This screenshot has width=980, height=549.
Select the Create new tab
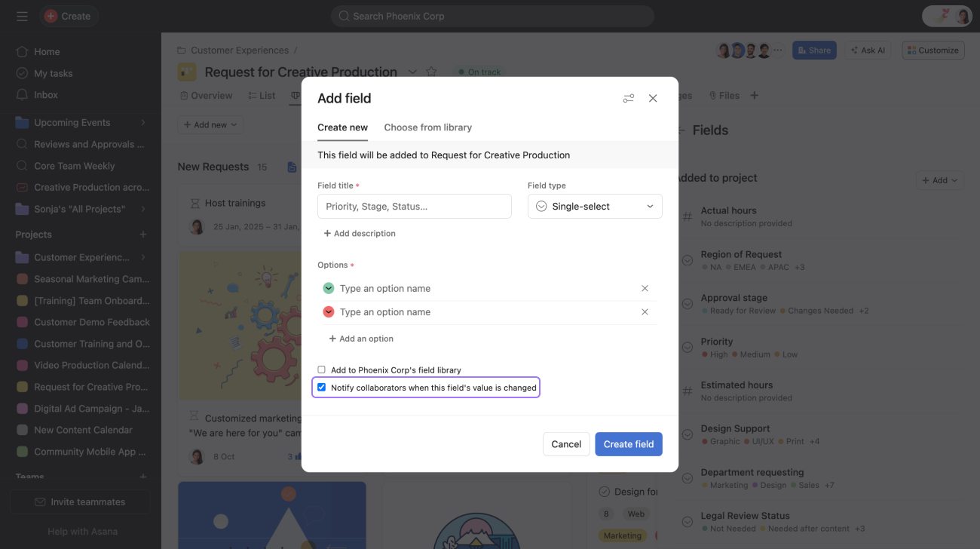pyautogui.click(x=342, y=127)
